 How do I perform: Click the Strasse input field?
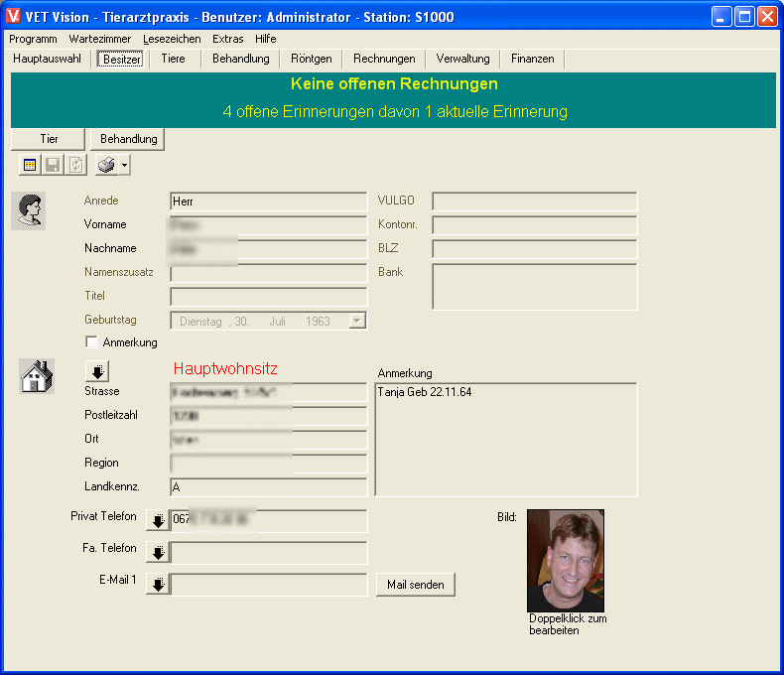(269, 392)
